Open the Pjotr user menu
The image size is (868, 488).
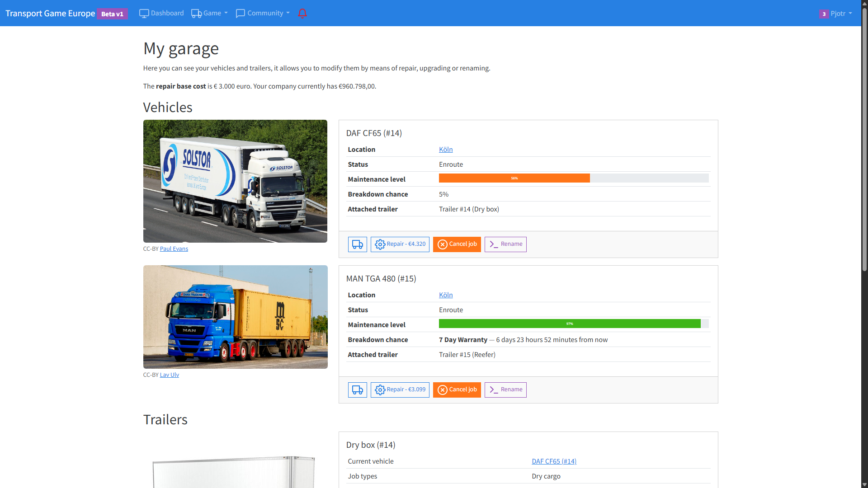coord(835,14)
